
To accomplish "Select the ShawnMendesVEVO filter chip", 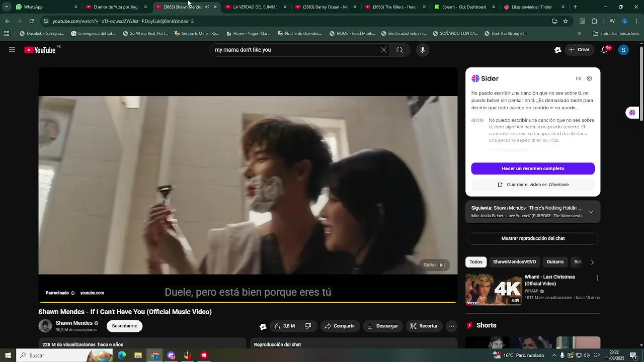I will [x=514, y=262].
